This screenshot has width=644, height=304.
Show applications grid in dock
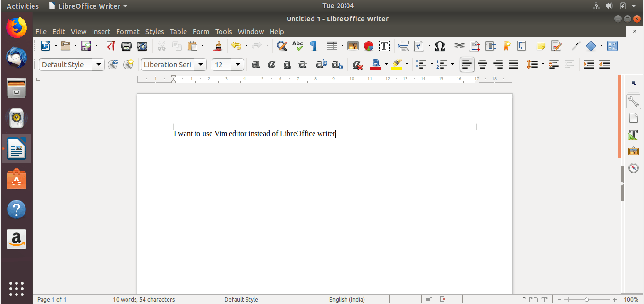pyautogui.click(x=17, y=288)
